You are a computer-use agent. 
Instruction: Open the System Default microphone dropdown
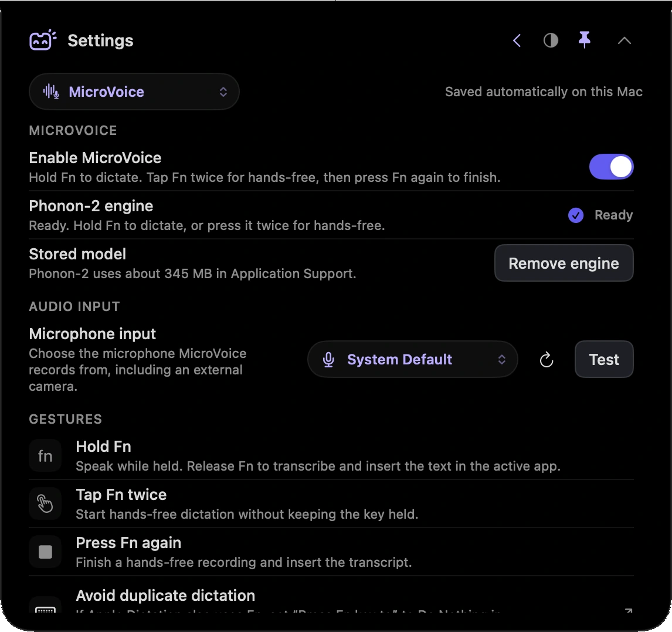tap(412, 359)
